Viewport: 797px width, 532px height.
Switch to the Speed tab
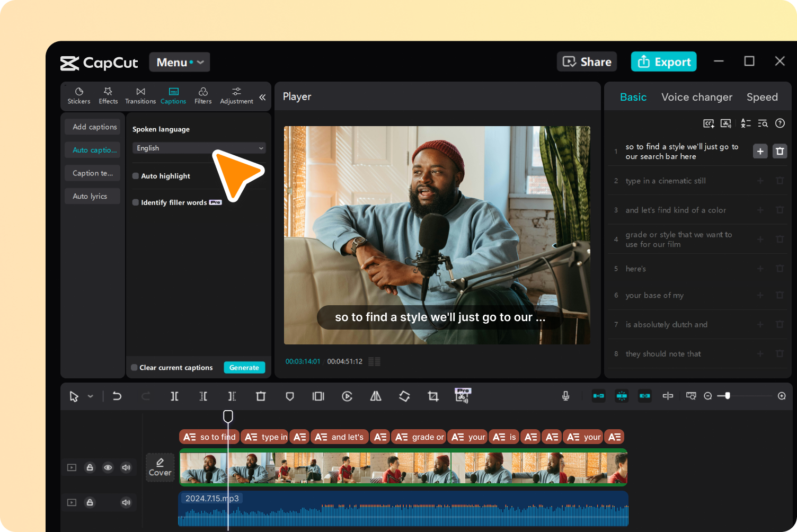tap(762, 97)
